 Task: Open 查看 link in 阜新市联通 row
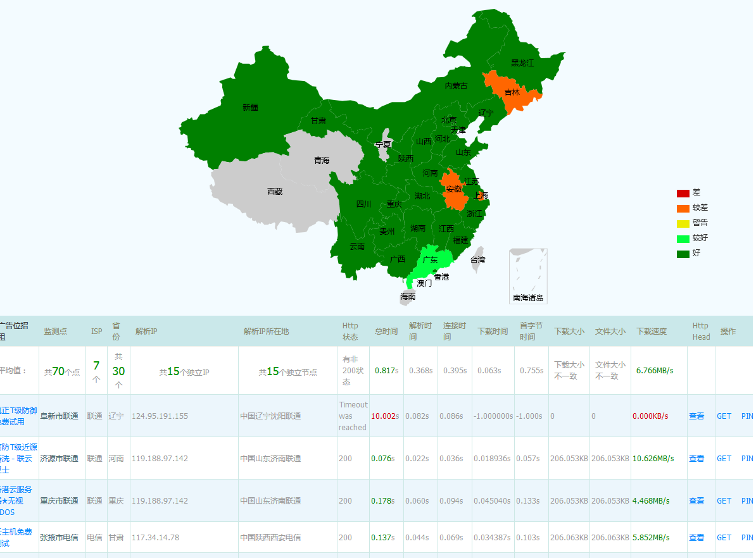coord(696,416)
